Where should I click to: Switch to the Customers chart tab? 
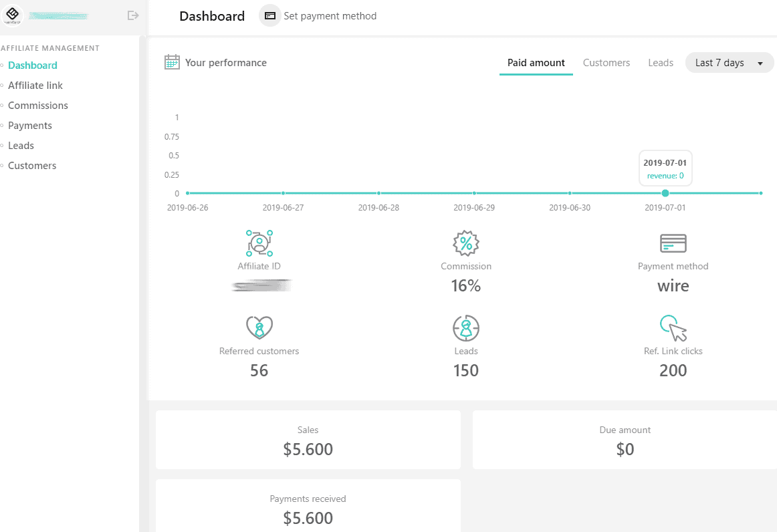606,63
